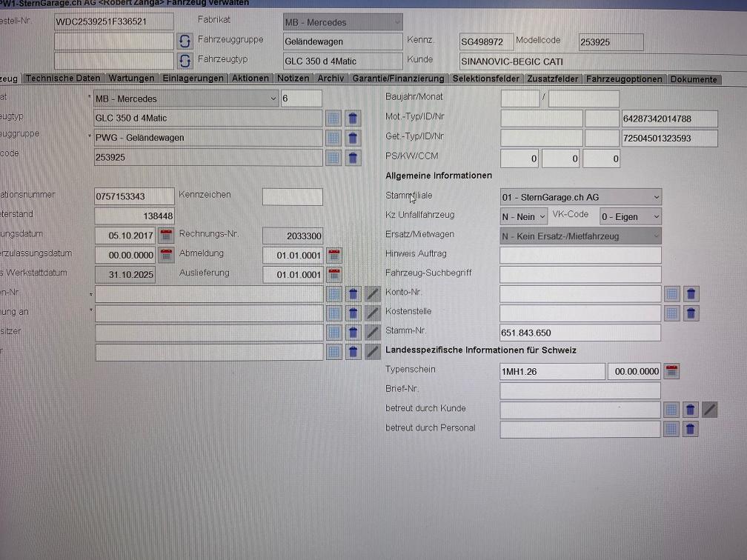The image size is (747, 560).
Task: Click refresh icon beside Fahrzeuggruppe label
Action: tap(185, 41)
